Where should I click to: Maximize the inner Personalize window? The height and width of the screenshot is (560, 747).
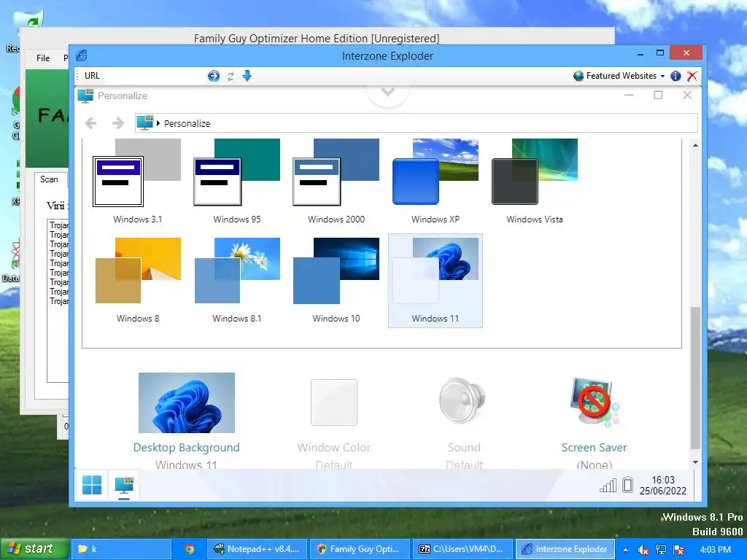[x=658, y=96]
